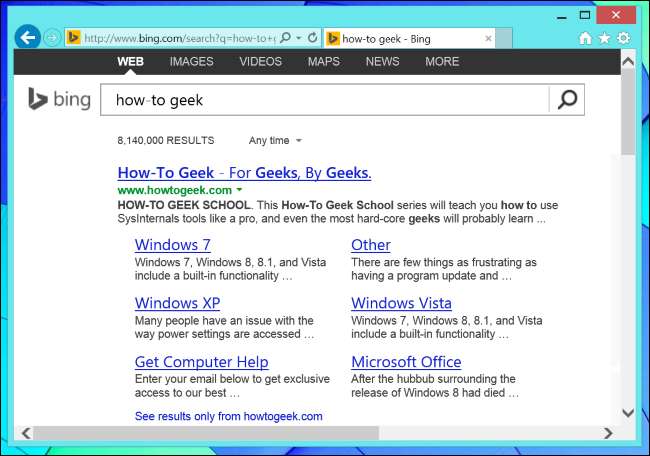Screen dimensions: 650x456
Task: Click Bing search magnifier button
Action: tap(567, 99)
